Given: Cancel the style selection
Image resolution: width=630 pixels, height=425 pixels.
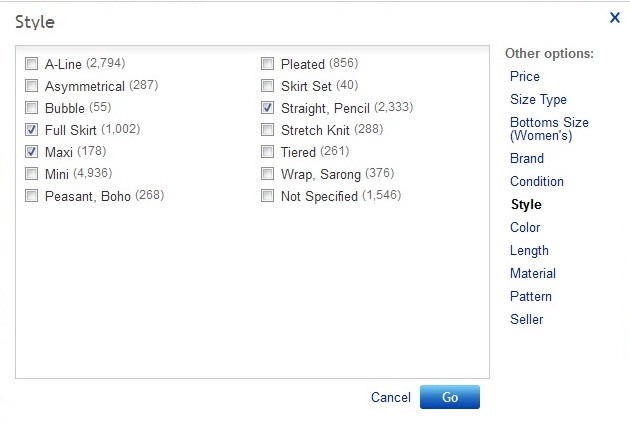Looking at the screenshot, I should 391,397.
